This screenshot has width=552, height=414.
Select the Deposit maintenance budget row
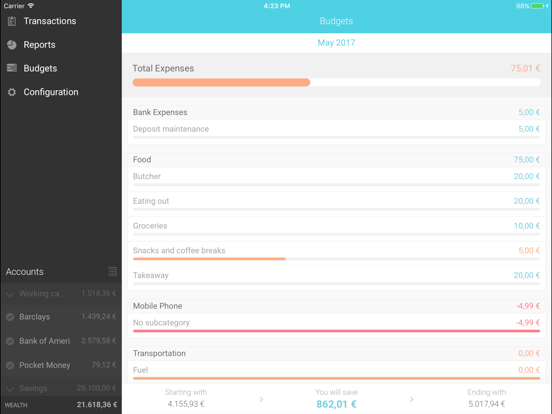(336, 131)
